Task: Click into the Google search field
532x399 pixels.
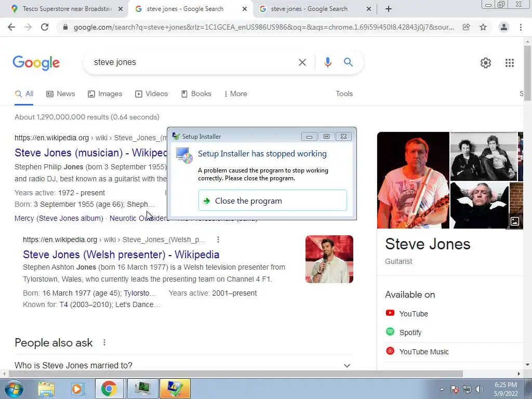Action: (193, 62)
